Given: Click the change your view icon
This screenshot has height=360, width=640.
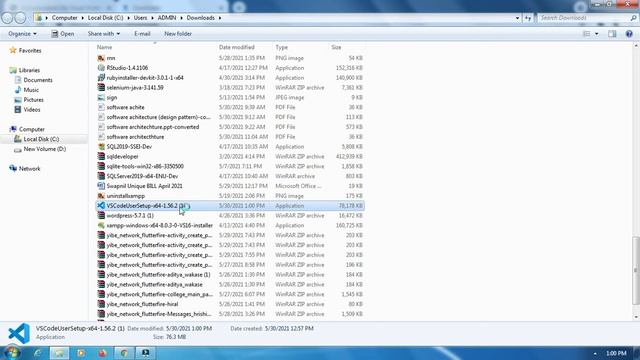Looking at the screenshot, I should point(587,34).
